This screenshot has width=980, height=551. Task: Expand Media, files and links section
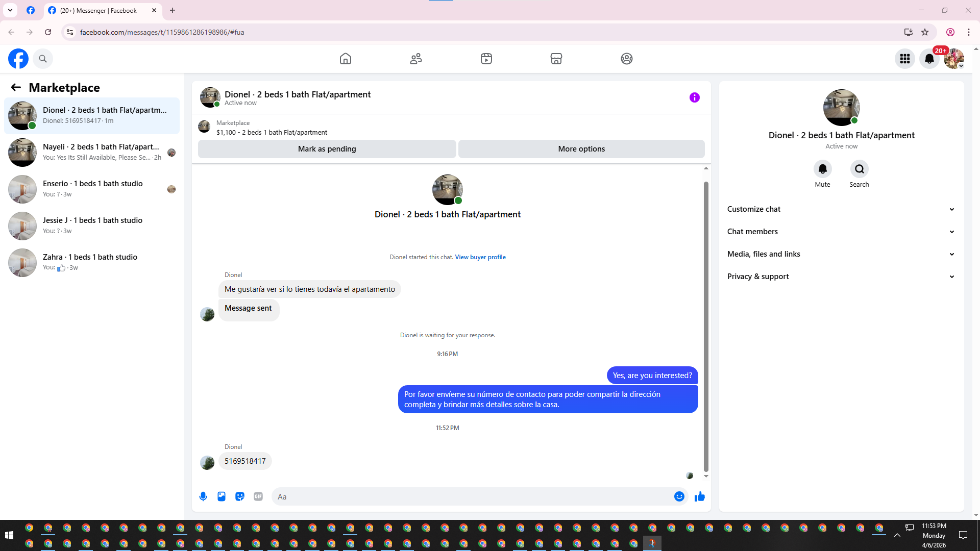[841, 254]
